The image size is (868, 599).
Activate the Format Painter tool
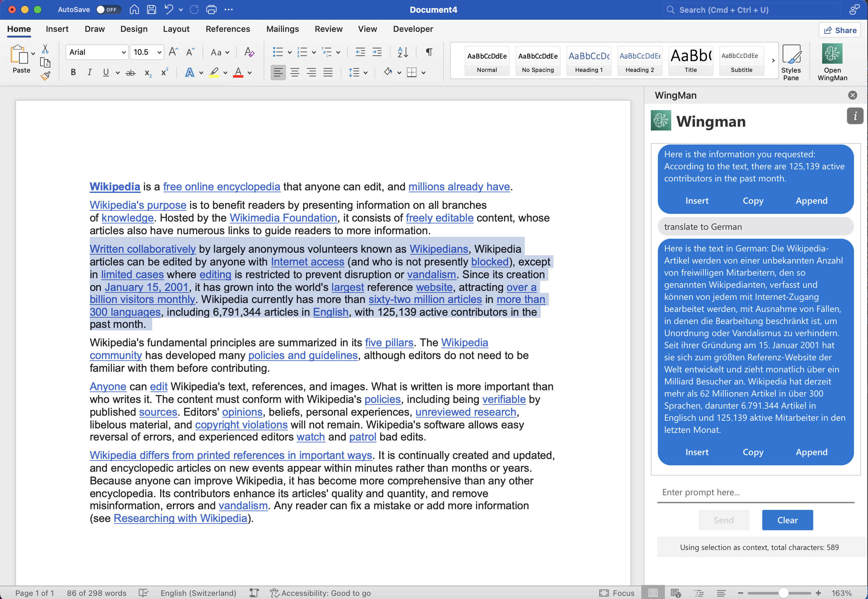coord(45,75)
